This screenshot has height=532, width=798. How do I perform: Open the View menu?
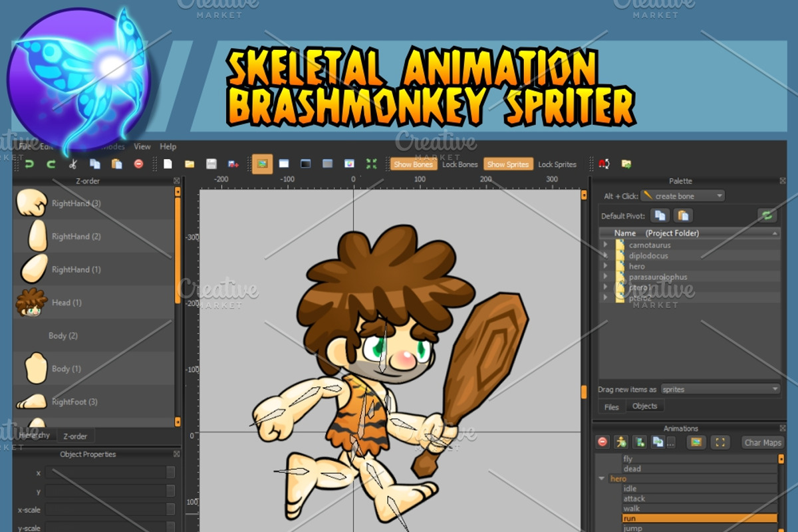click(x=142, y=146)
